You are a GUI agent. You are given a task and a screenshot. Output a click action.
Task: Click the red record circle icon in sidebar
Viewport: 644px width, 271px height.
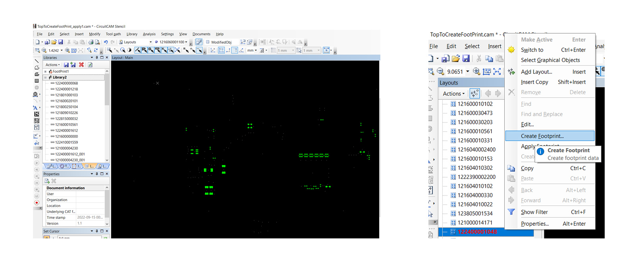pyautogui.click(x=37, y=203)
